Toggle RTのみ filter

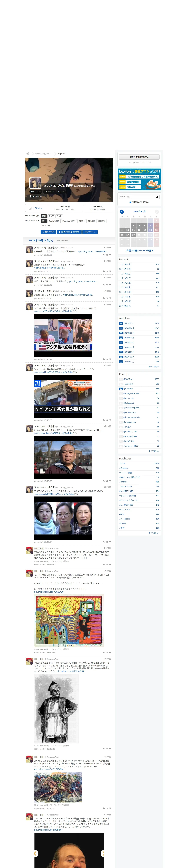(82, 221)
